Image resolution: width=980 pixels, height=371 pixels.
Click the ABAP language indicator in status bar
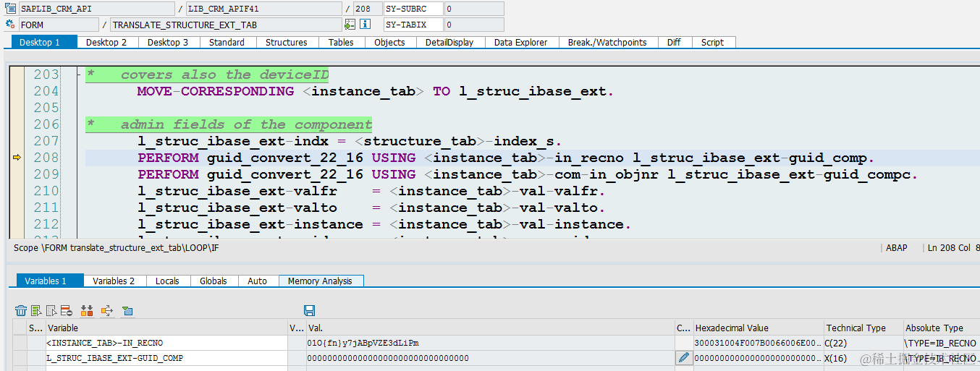pos(897,248)
